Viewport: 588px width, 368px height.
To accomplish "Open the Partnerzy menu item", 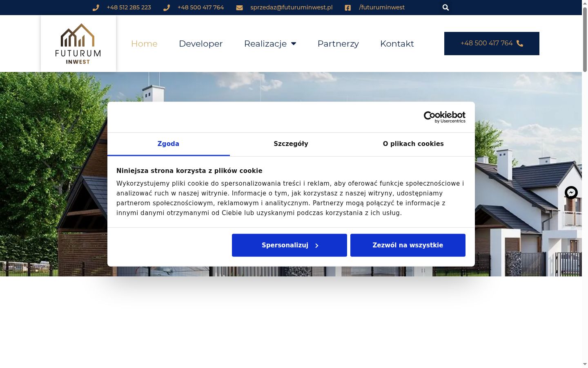I will [x=338, y=43].
